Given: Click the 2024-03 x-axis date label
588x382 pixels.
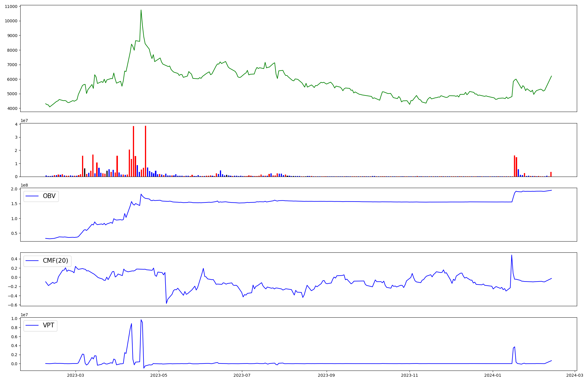Looking at the screenshot, I should [x=574, y=375].
